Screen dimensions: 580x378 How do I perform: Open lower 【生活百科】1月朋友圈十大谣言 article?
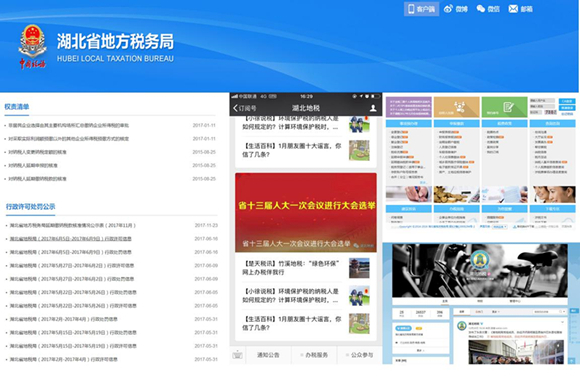coord(306,323)
